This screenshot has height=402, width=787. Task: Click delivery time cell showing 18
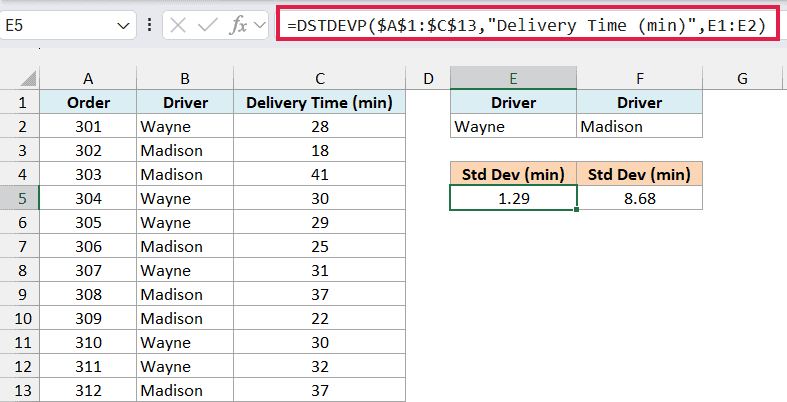pyautogui.click(x=320, y=150)
